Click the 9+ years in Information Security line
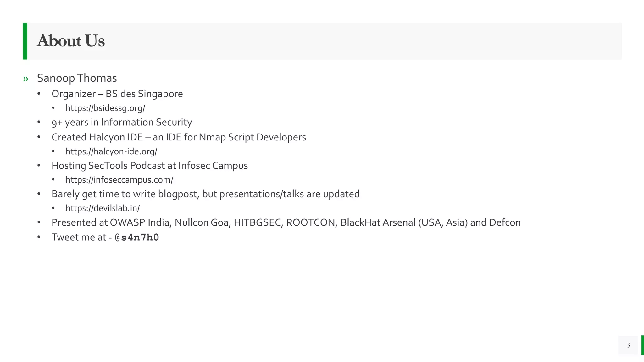644x362 pixels. click(122, 122)
